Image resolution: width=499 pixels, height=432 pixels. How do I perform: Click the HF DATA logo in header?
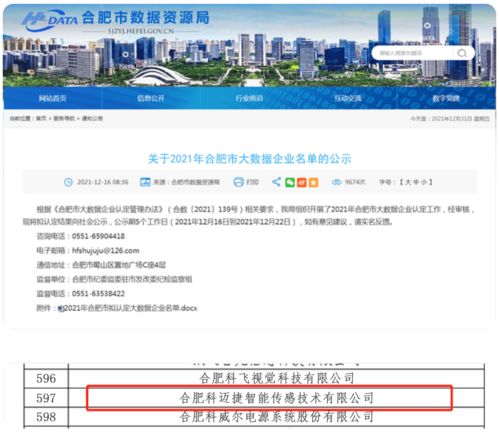point(50,21)
